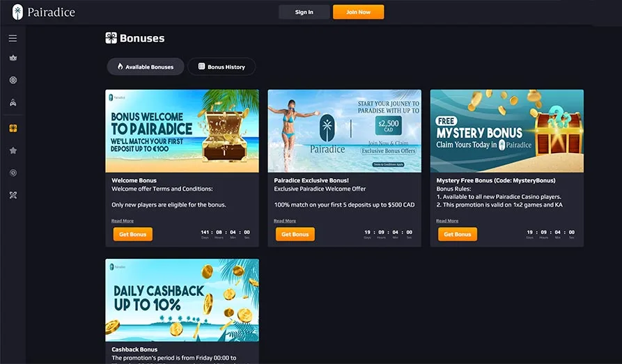Click the crown icon in sidebar

(13, 58)
